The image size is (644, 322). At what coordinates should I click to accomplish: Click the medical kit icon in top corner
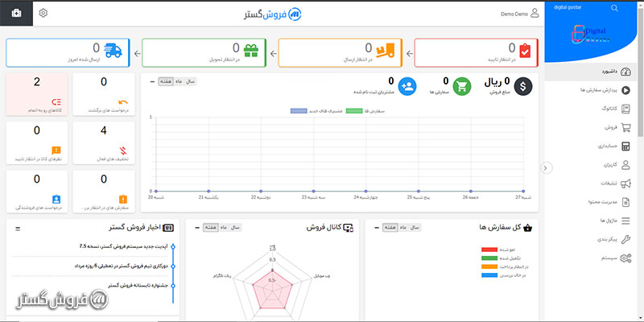16,13
